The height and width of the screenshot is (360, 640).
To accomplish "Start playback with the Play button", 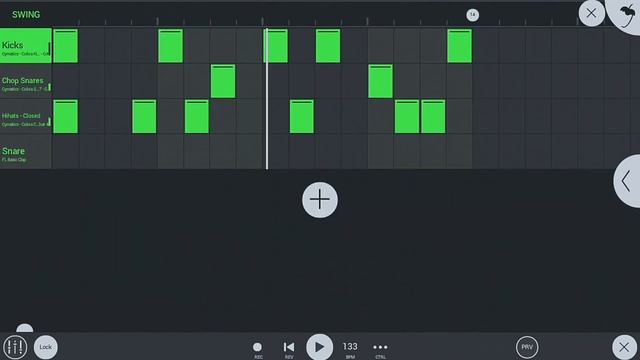I will (320, 347).
